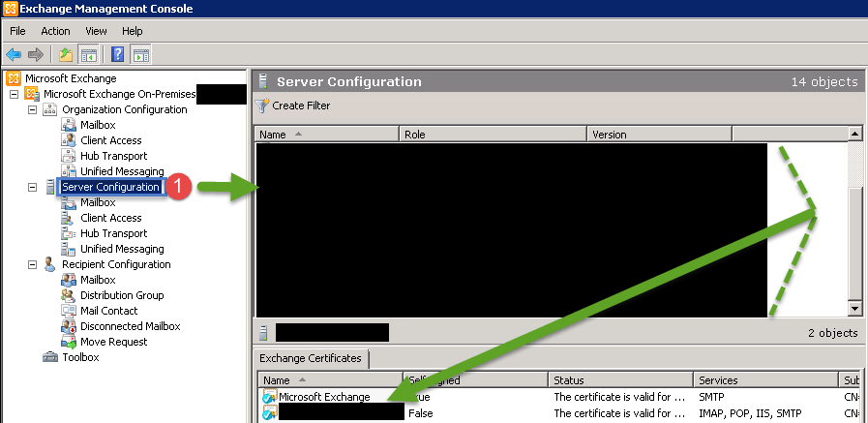Select Hub Transport under Organization Configuration

coord(113,156)
